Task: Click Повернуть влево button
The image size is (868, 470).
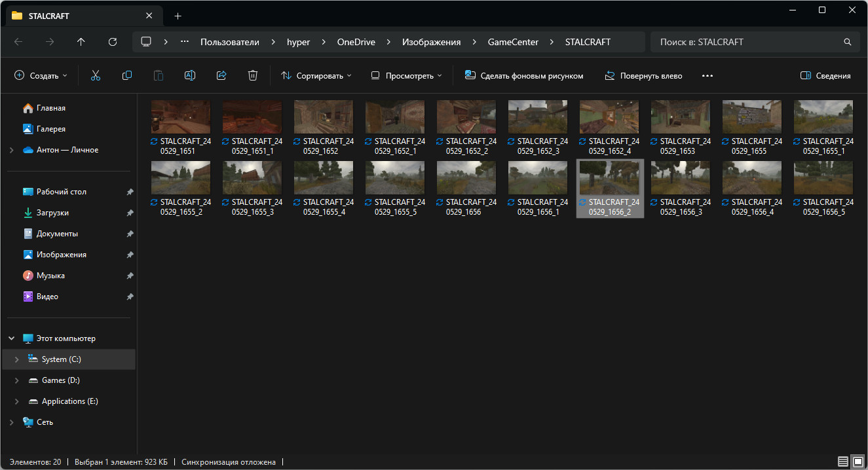Action: (x=643, y=76)
